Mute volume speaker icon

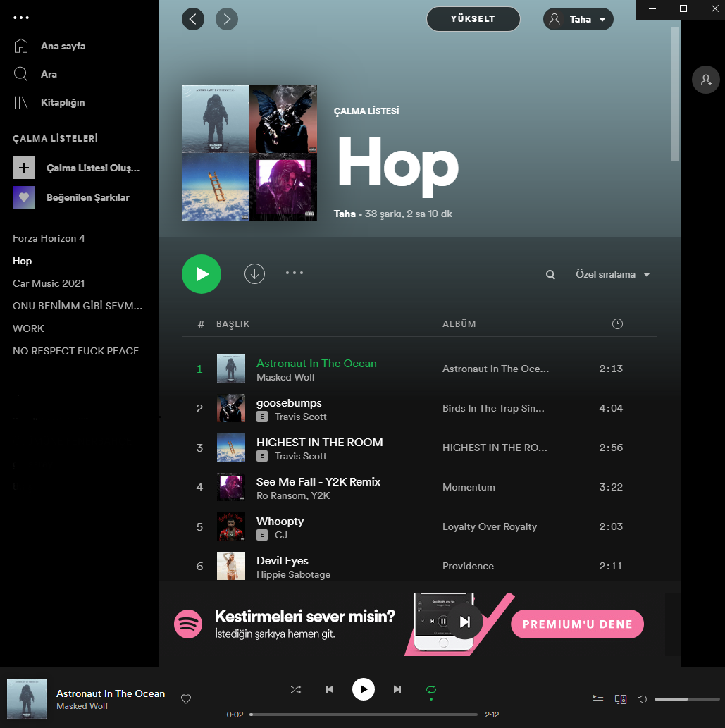[642, 699]
